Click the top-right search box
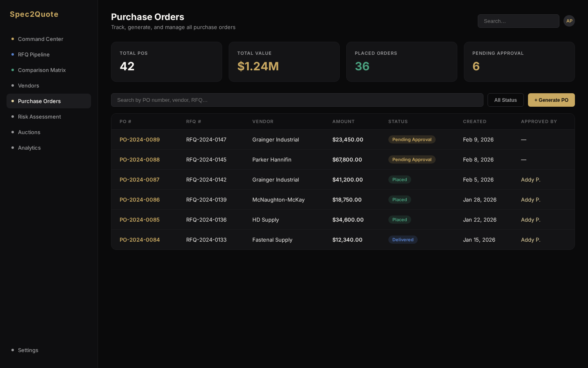 [x=519, y=21]
